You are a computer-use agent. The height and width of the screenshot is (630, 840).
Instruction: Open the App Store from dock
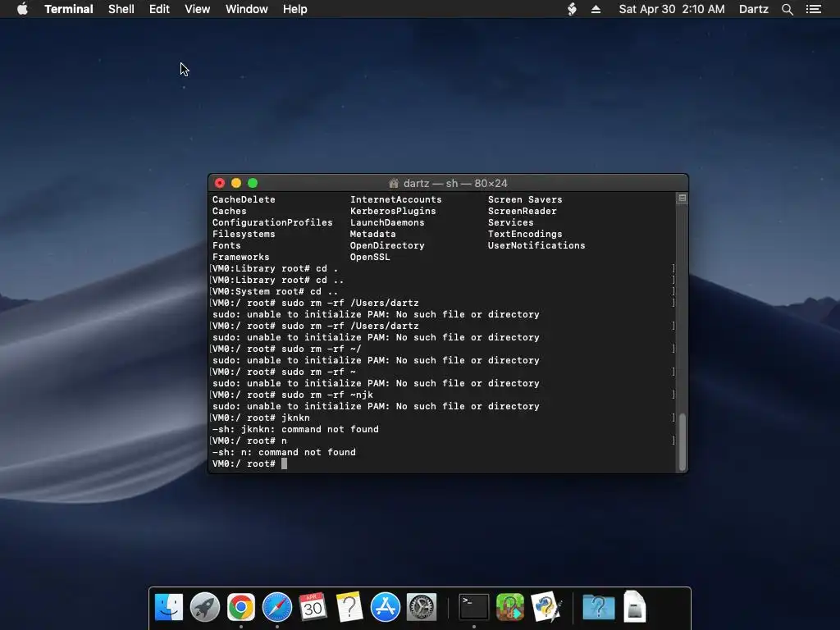[x=386, y=607]
